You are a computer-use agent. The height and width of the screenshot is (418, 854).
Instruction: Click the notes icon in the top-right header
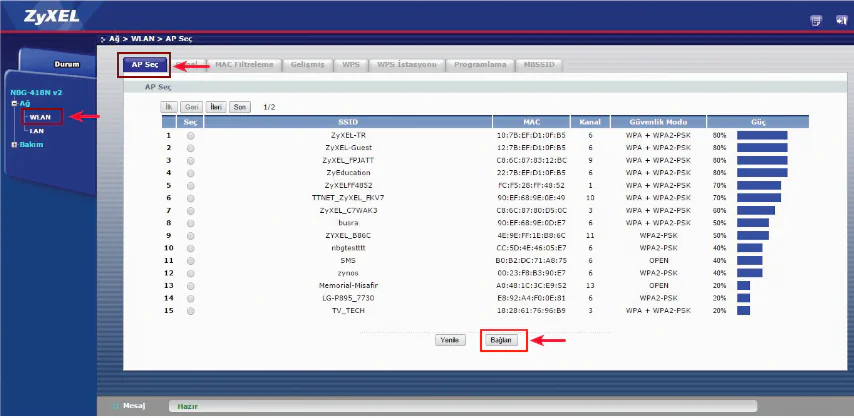[815, 19]
